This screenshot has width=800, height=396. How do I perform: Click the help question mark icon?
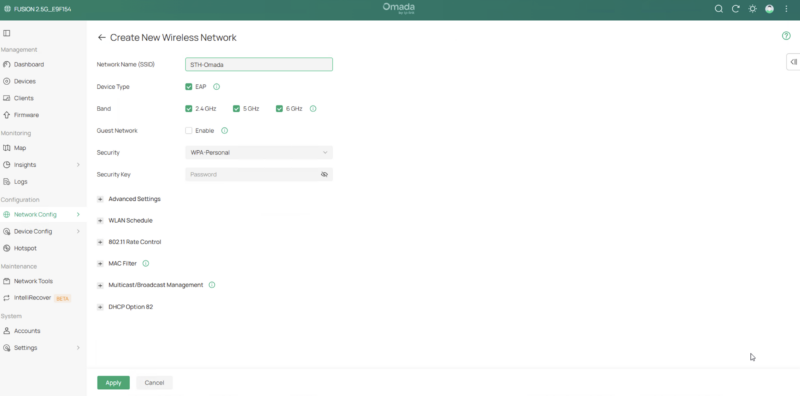pos(786,36)
